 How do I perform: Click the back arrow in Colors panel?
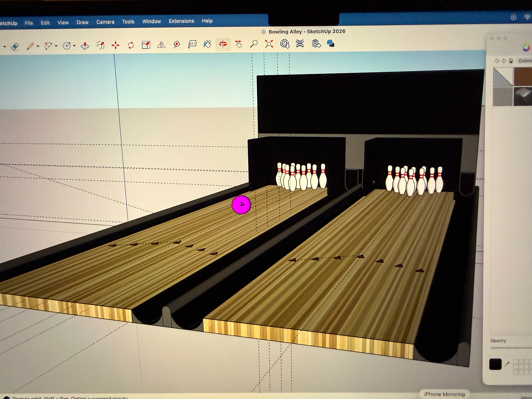tap(497, 61)
